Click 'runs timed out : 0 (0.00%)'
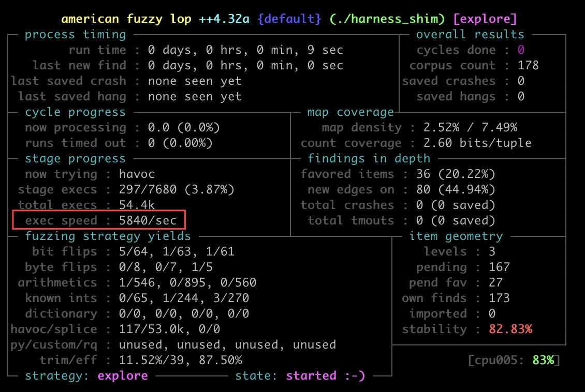The height and width of the screenshot is (392, 585). (119, 143)
